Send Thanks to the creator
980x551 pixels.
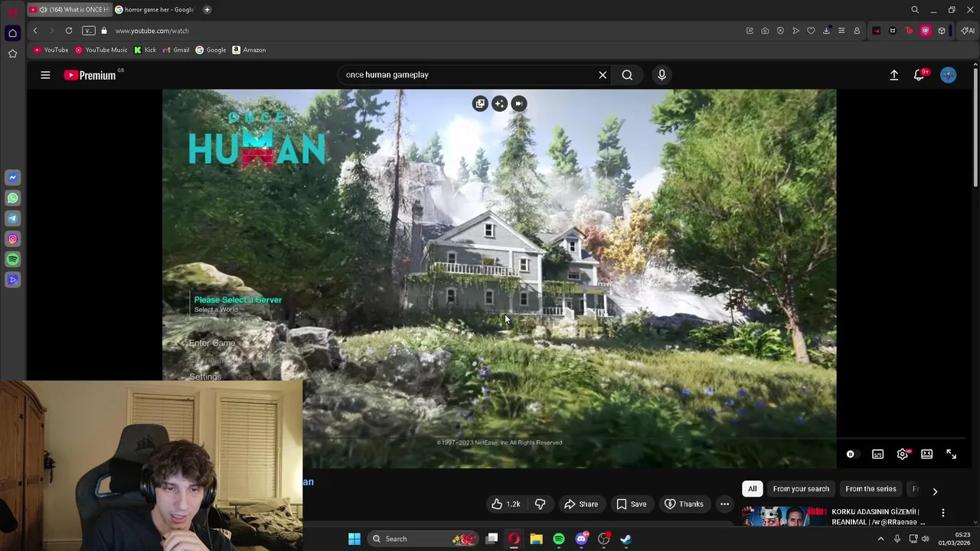tap(684, 504)
